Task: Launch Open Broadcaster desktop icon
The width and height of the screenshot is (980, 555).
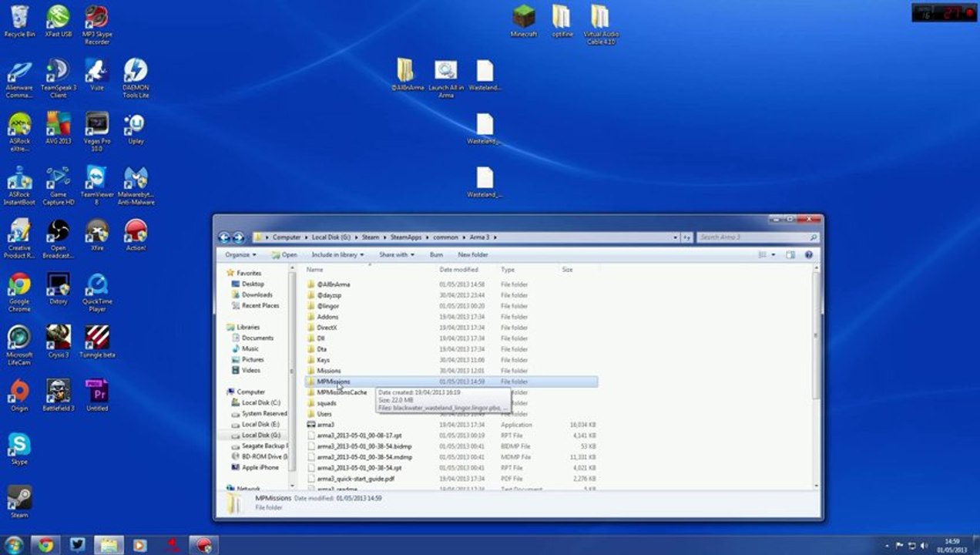Action: click(58, 239)
